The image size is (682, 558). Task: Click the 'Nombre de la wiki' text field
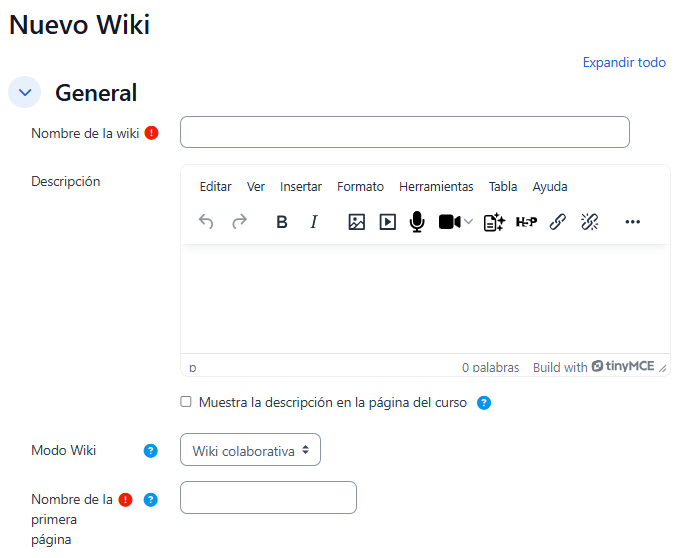click(404, 132)
